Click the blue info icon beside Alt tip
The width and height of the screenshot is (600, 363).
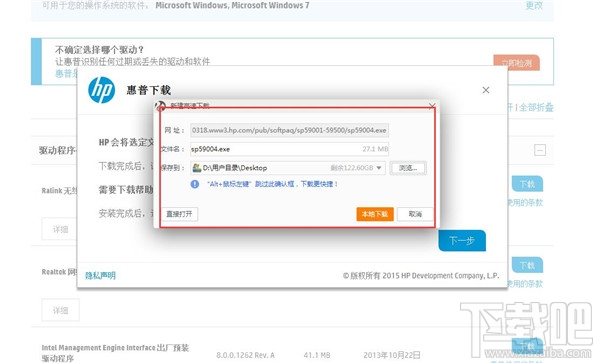tap(195, 184)
